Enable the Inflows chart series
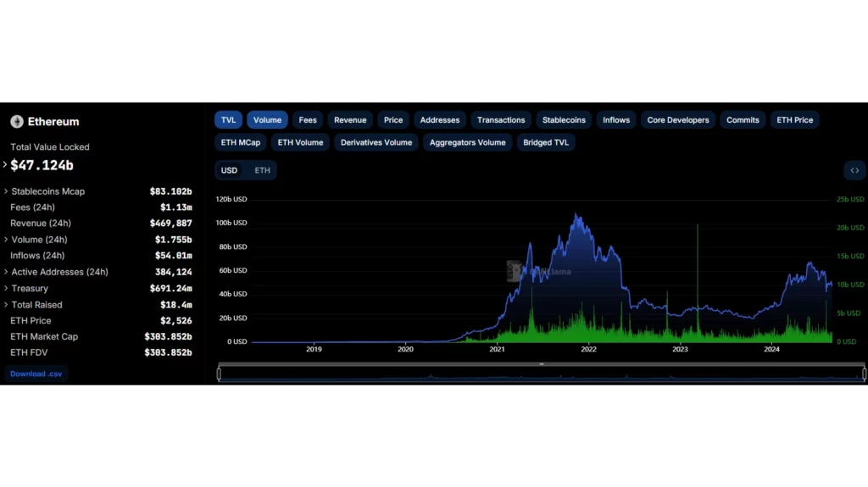This screenshot has height=487, width=868. tap(616, 120)
